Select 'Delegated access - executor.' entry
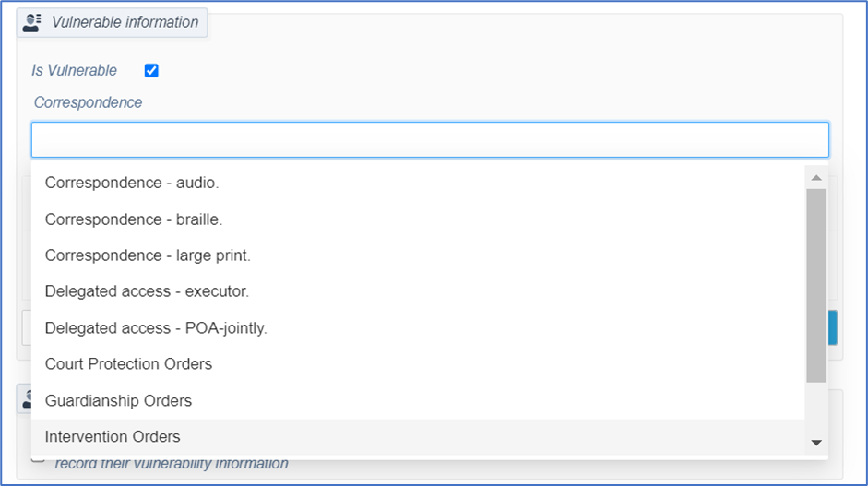The image size is (868, 486). (147, 291)
